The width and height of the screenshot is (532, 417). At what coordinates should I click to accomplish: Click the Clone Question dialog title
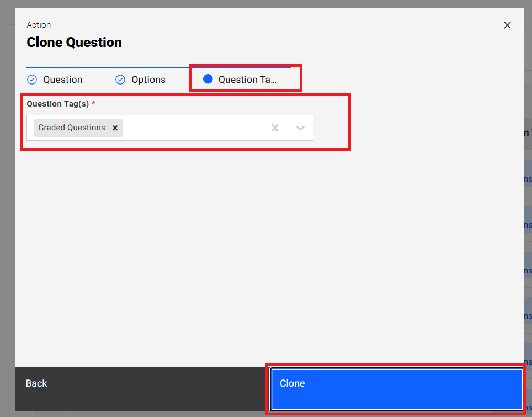click(x=74, y=43)
